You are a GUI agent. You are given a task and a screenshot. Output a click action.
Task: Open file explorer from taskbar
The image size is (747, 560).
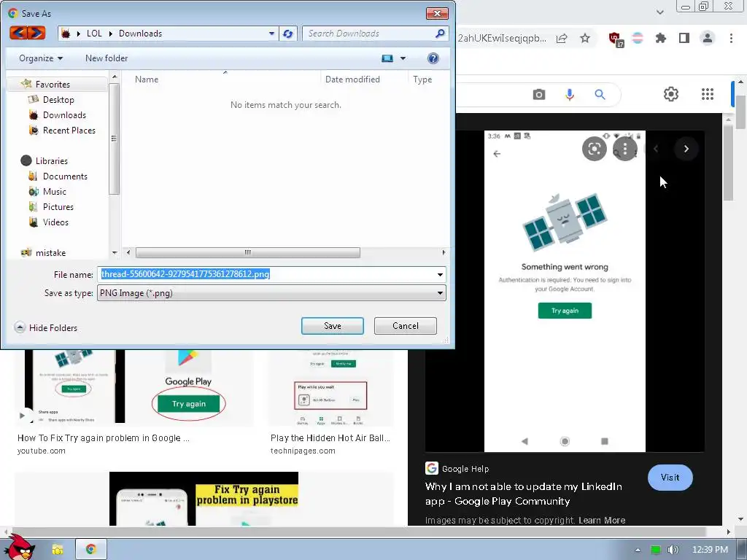click(58, 550)
